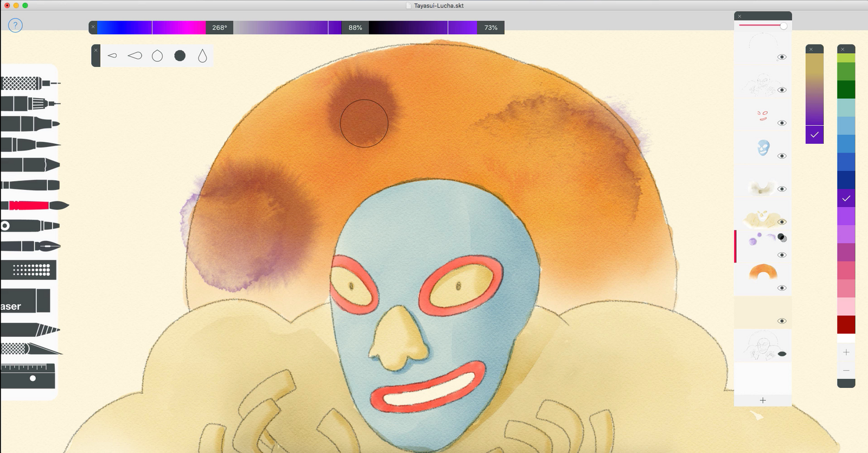Hide the red eye outlines layer
The image size is (868, 453).
pyautogui.click(x=782, y=123)
